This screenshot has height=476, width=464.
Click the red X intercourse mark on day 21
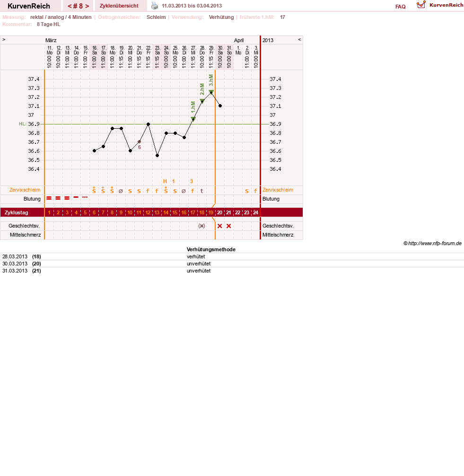(229, 226)
